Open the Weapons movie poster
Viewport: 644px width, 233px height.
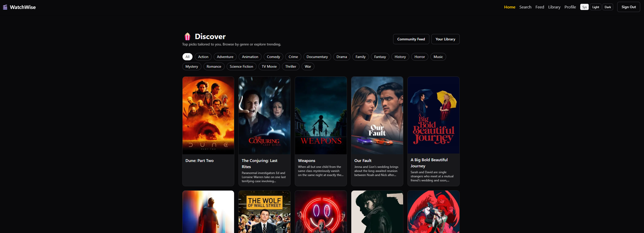321,115
